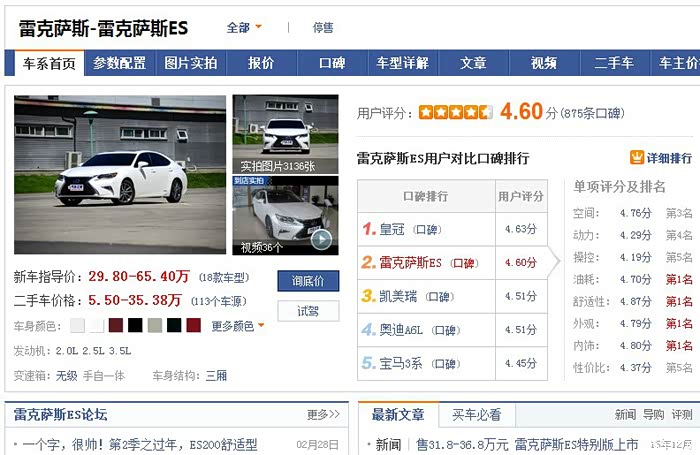This screenshot has width=700, height=455.
Task: Pick the white body color swatch
Action: tap(97, 326)
